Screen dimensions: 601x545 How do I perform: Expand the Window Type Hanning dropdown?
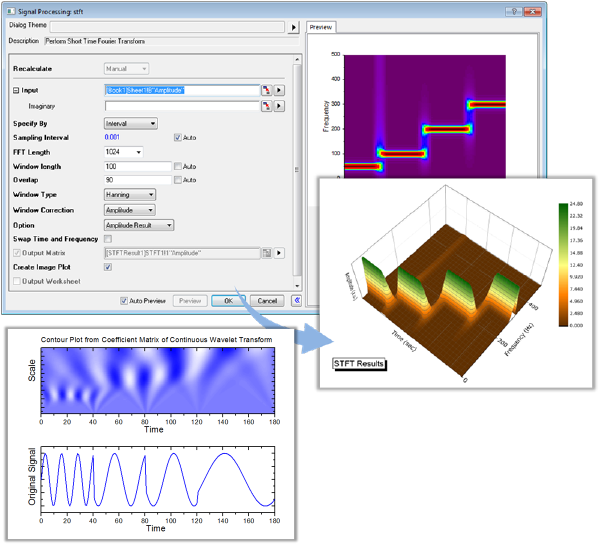(x=129, y=195)
